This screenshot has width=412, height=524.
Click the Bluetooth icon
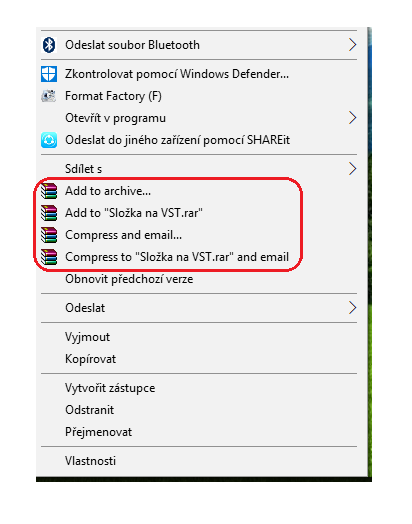(49, 45)
